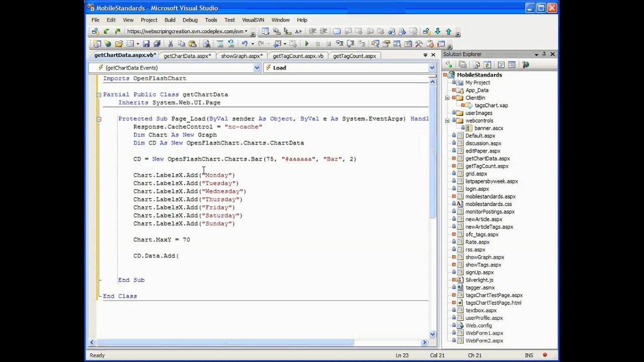Click the Open File folder icon
Screen dimensions: 644x362
[x=119, y=44]
